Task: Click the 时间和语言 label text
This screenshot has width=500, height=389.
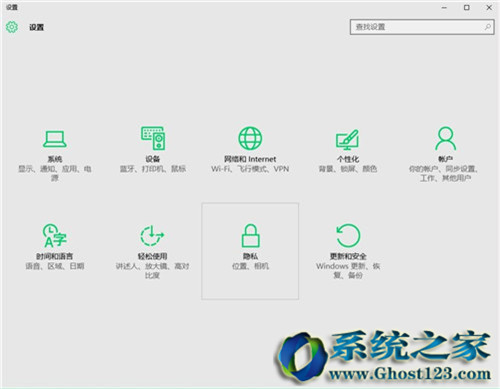Action: point(55,256)
